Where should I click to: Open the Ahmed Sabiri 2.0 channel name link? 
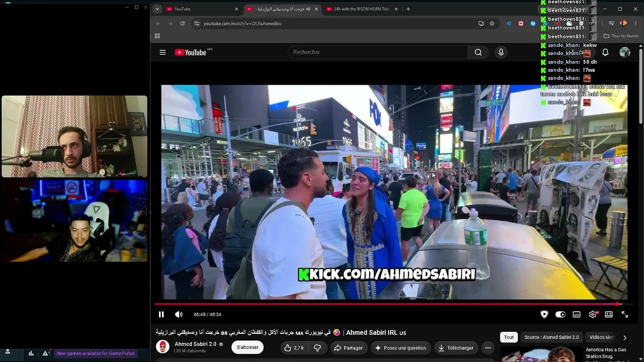click(x=195, y=344)
